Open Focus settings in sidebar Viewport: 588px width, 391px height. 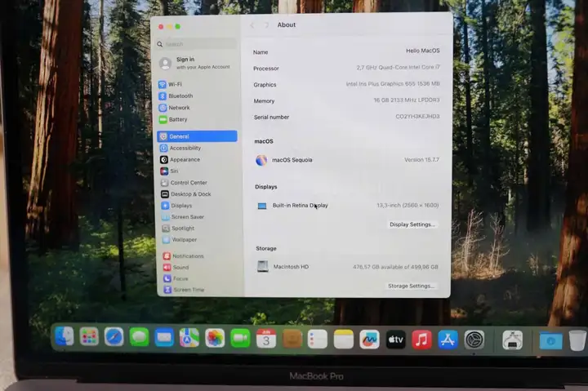coord(200,278)
